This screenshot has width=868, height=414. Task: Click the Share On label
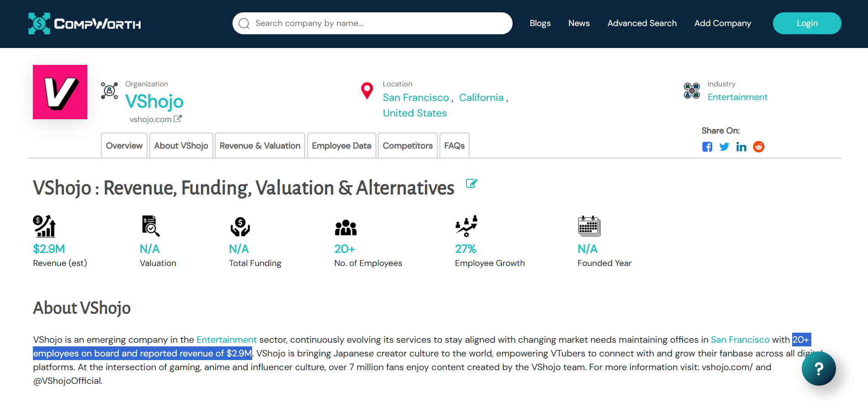pos(720,131)
